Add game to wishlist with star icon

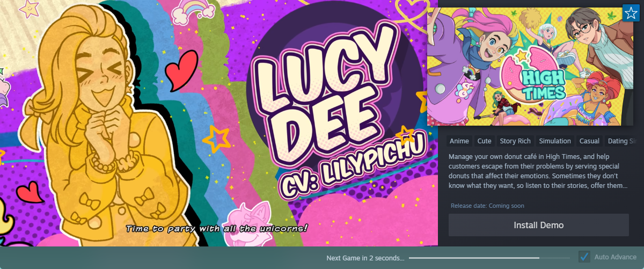click(x=630, y=13)
